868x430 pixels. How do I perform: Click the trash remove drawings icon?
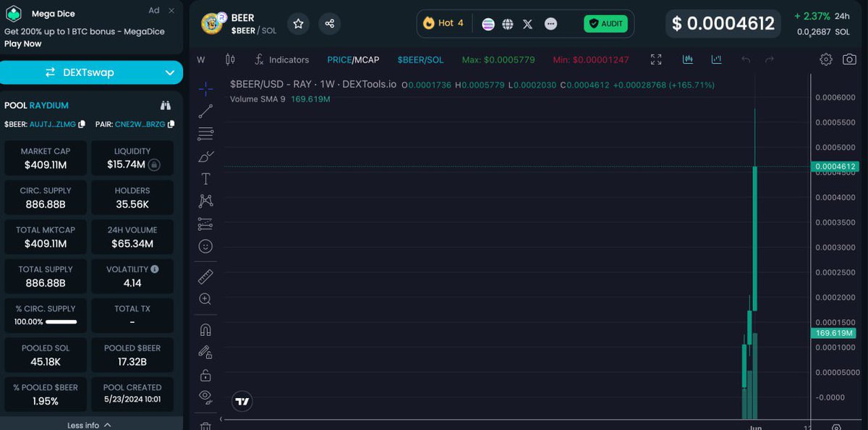[205, 426]
